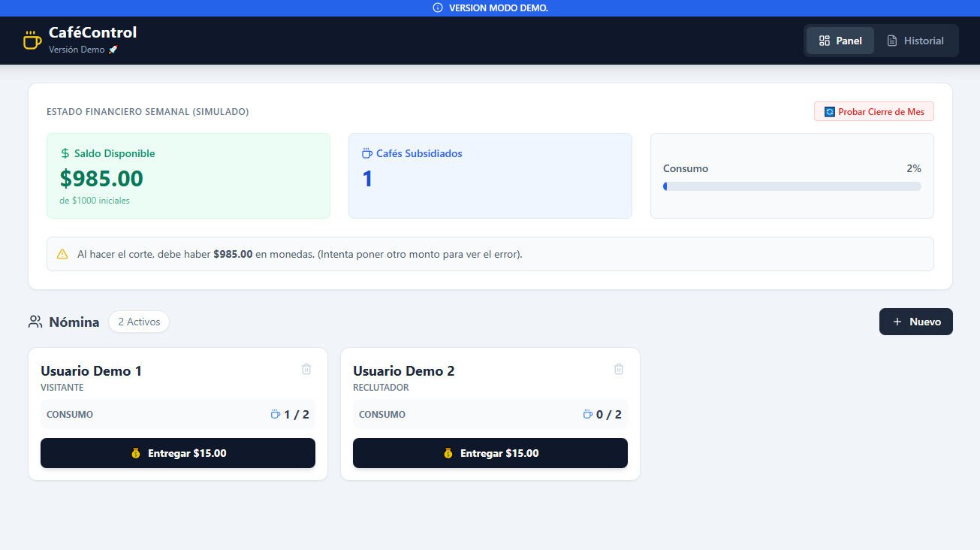Delete Usuario Demo 2 with trash icon

coord(619,369)
